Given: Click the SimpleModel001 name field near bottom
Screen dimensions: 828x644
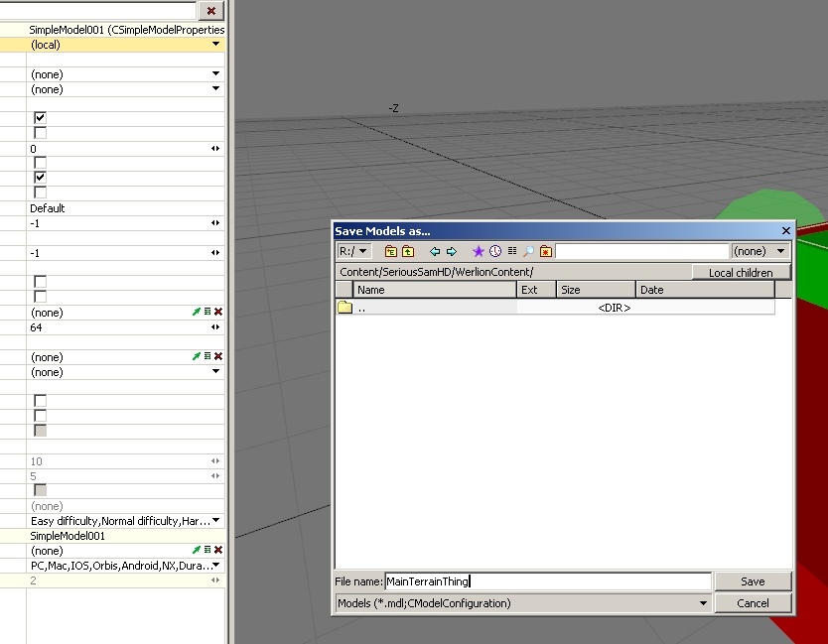Looking at the screenshot, I should click(x=126, y=535).
